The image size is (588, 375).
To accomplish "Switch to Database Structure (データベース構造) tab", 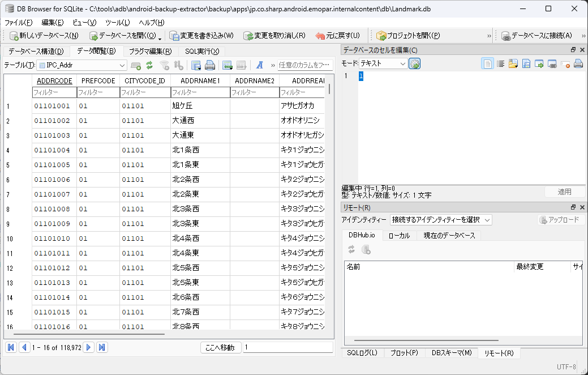I will point(36,52).
